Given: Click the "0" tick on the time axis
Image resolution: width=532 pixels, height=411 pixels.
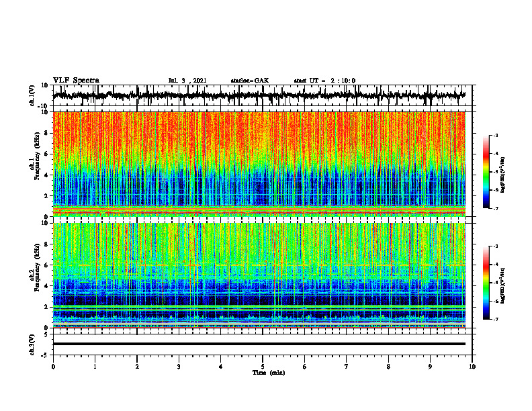Looking at the screenshot, I should [x=53, y=367].
